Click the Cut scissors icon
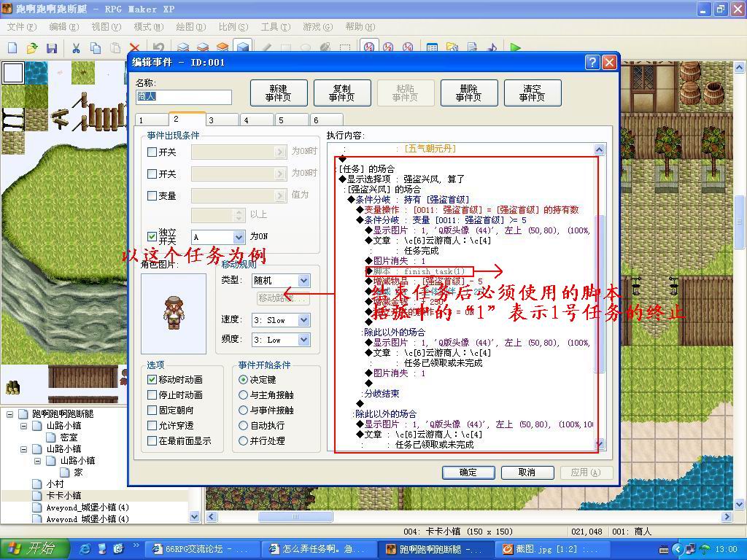 tap(76, 47)
